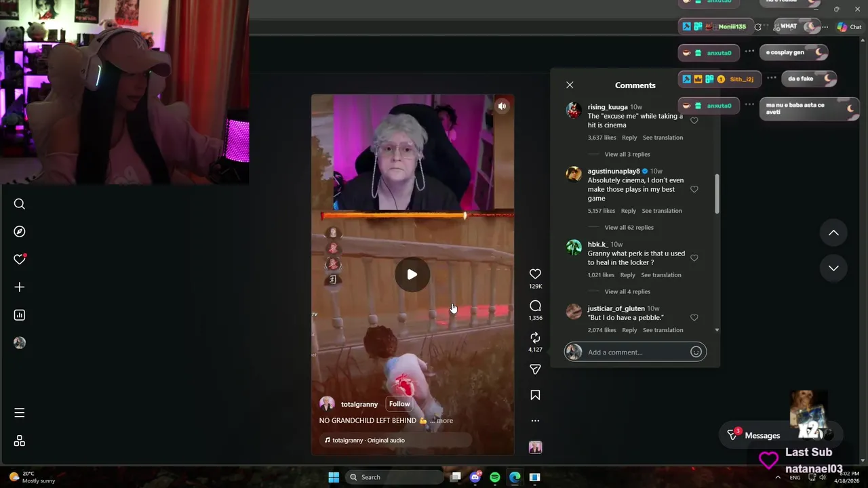Open Instagram search in the sidebar
Screen dimensions: 868x488
point(20,204)
